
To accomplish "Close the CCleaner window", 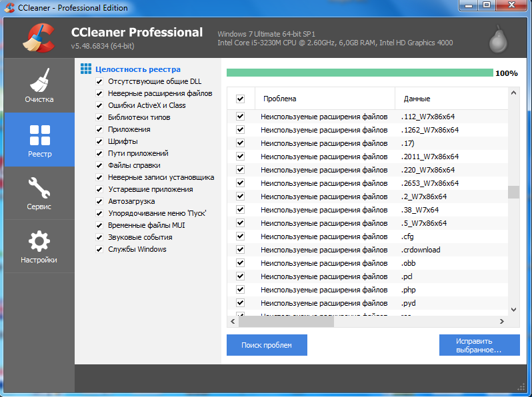I will click(x=511, y=5).
